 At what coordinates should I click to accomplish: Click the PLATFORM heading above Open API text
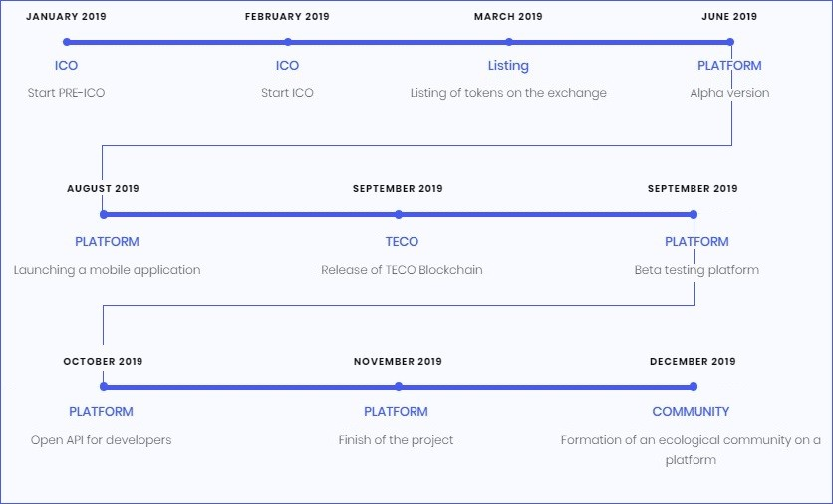(x=101, y=412)
